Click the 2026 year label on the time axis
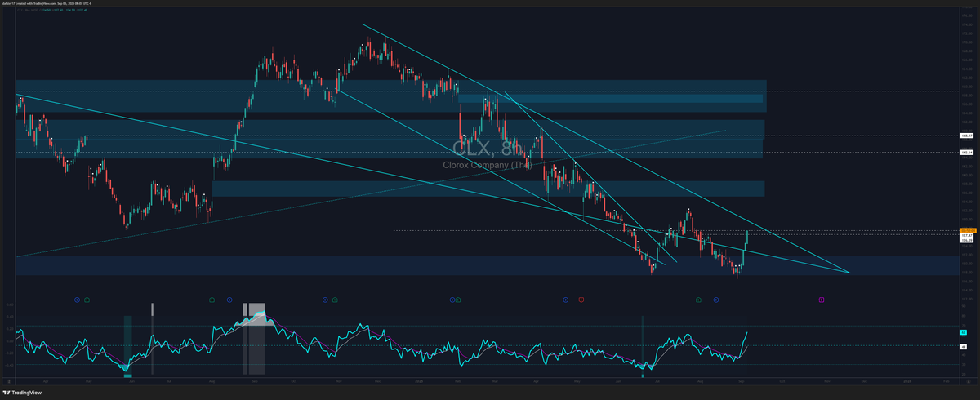Viewport: 980px width, 400px height. pyautogui.click(x=907, y=380)
